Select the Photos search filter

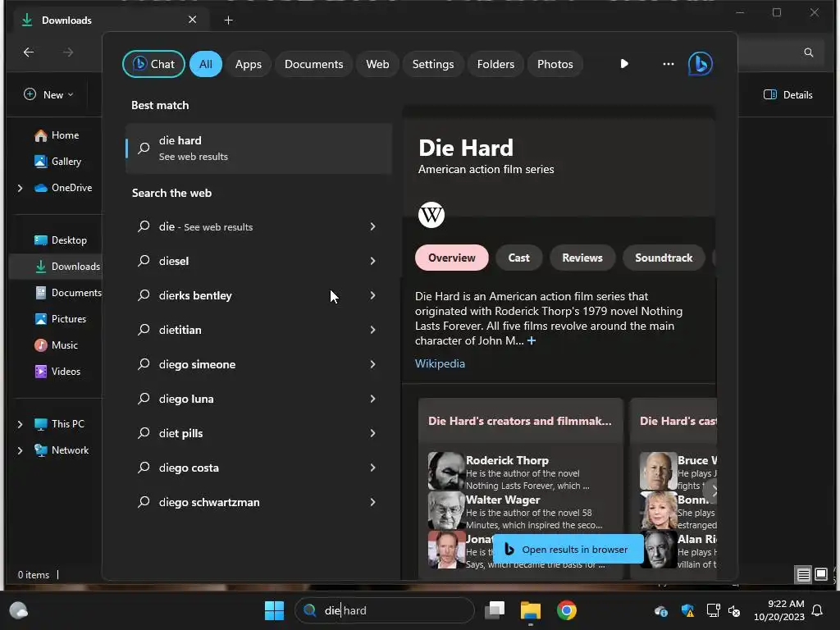click(555, 64)
